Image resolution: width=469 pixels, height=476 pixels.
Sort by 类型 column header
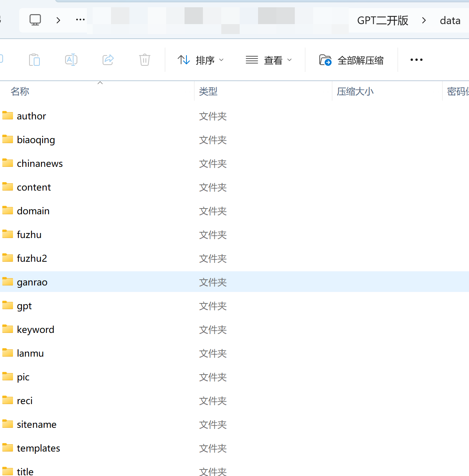(x=208, y=91)
